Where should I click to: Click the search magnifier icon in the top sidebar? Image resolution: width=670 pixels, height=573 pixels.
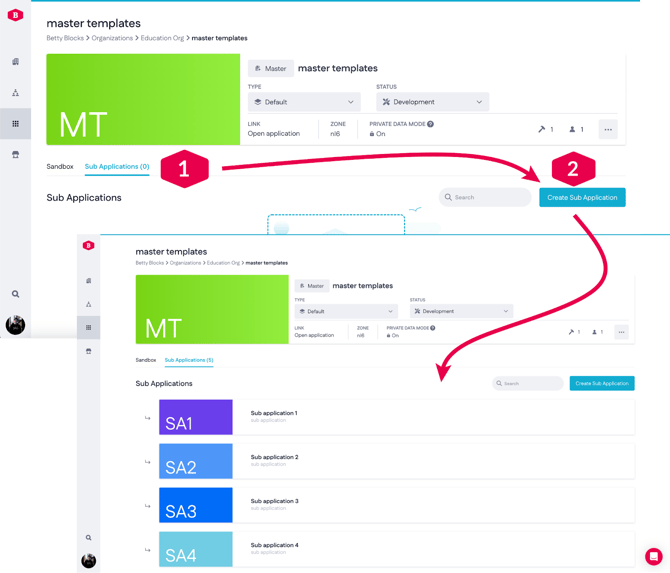point(15,294)
